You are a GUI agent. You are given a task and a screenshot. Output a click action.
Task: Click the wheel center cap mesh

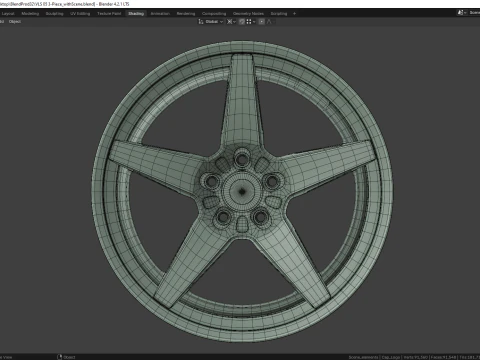click(x=242, y=191)
